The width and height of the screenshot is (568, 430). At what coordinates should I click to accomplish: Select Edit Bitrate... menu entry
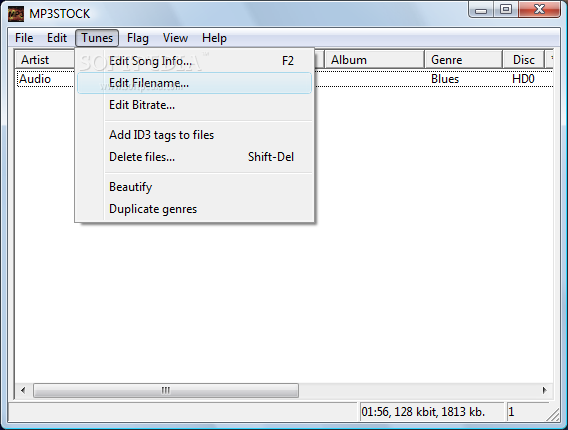coord(195,105)
